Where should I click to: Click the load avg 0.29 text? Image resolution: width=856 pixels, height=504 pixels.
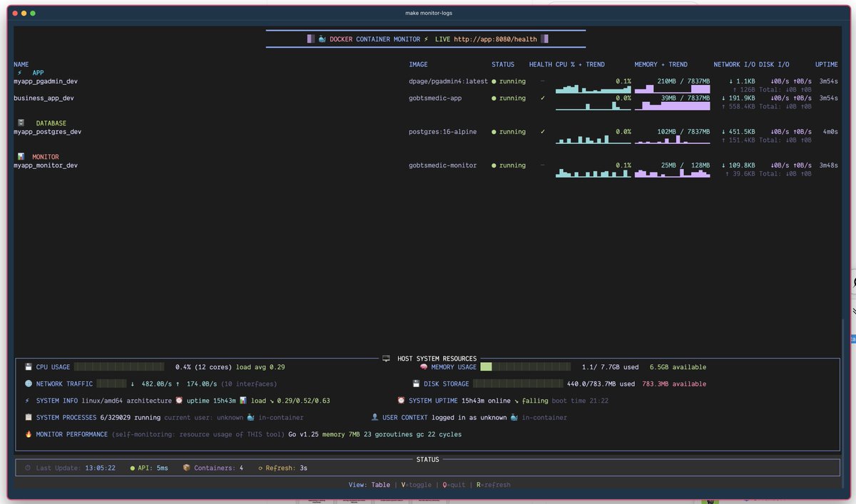click(x=260, y=367)
